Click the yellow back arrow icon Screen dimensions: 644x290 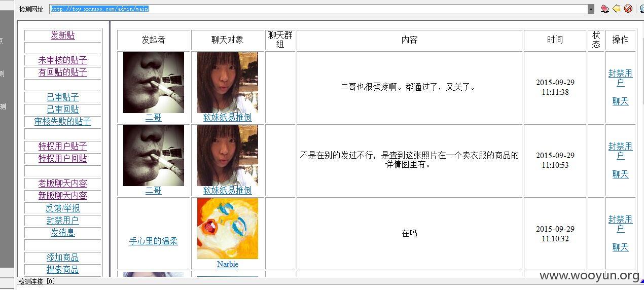pos(617,9)
